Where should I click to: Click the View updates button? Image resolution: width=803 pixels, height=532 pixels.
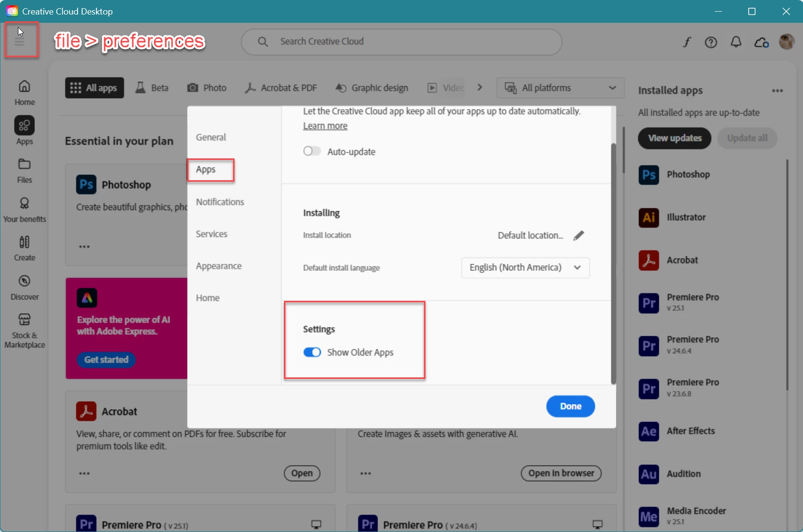coord(675,138)
